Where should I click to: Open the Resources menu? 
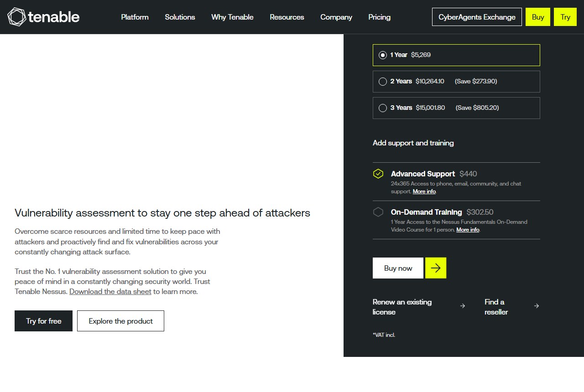point(287,17)
